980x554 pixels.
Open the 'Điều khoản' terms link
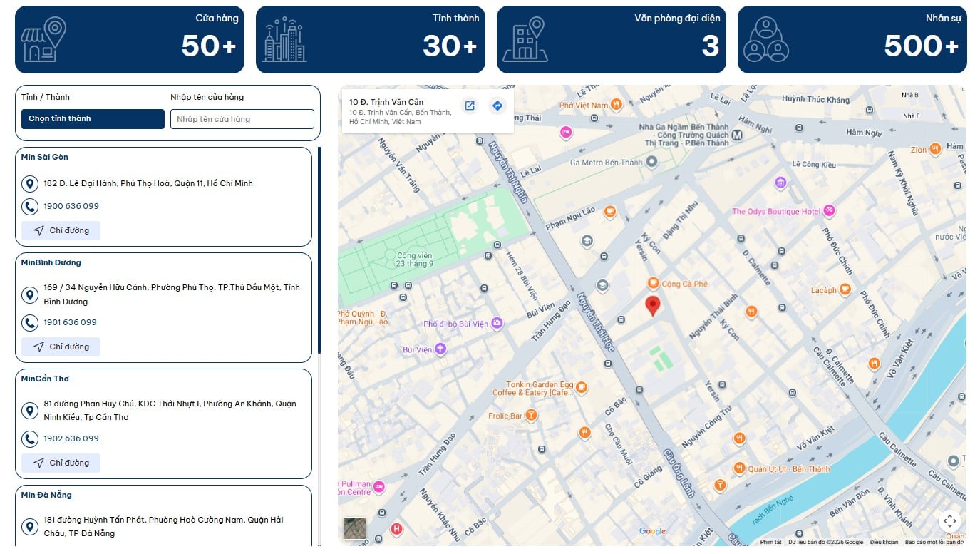(884, 543)
